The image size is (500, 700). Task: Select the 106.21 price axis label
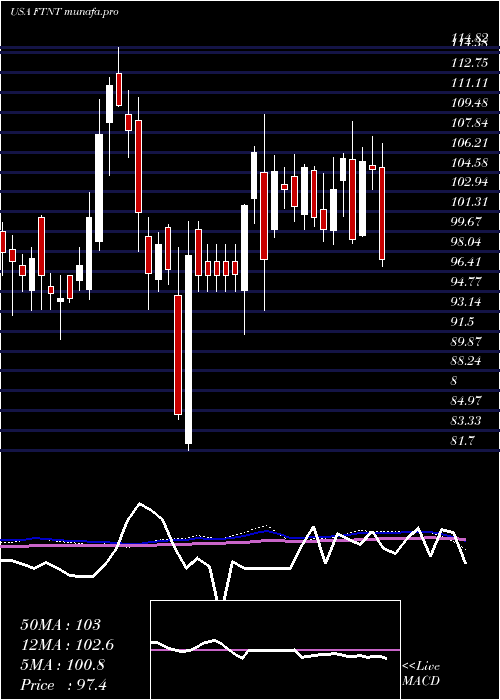pos(469,143)
